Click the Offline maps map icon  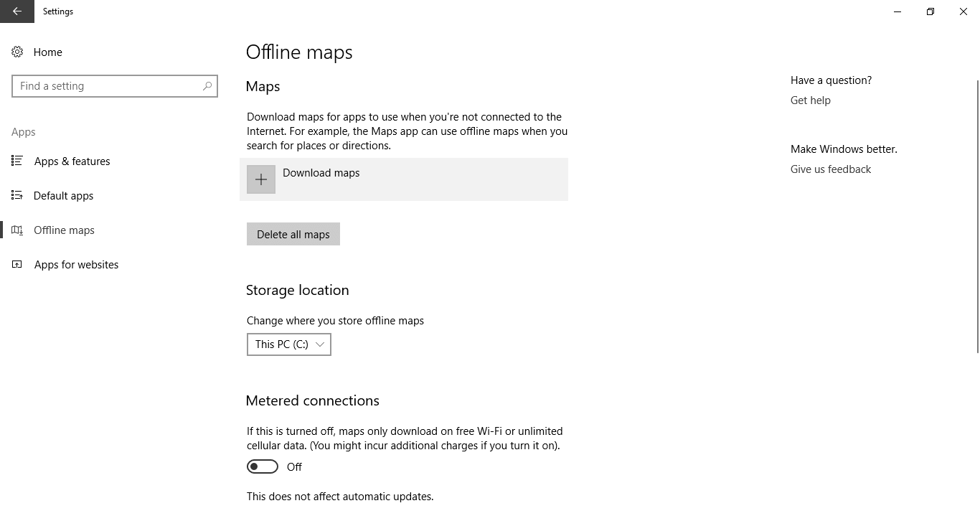pos(17,230)
